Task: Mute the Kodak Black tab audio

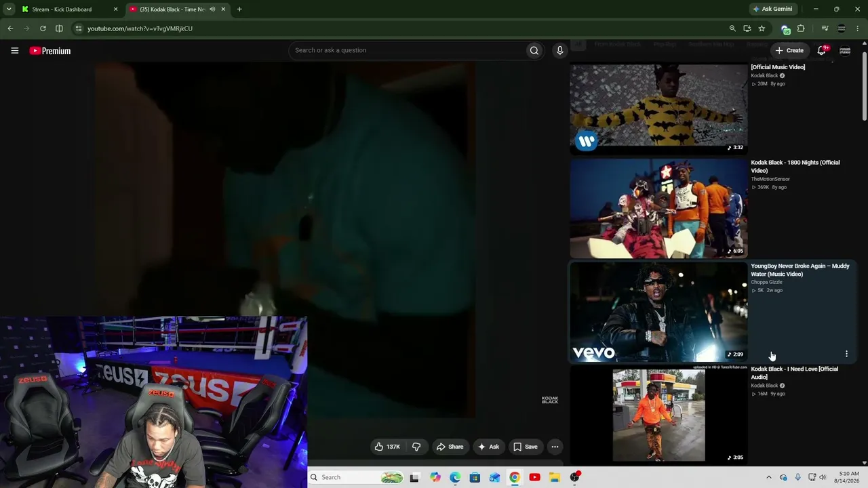Action: [x=212, y=9]
